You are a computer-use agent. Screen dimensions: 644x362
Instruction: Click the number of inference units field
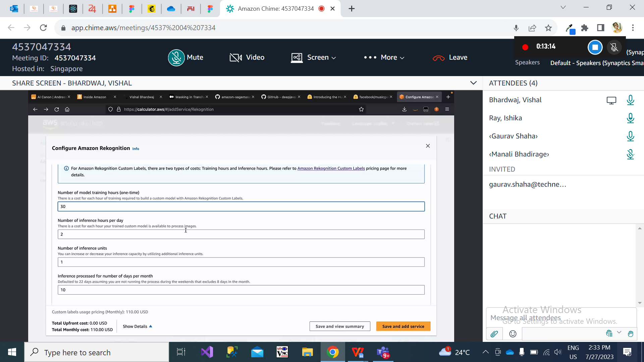click(241, 262)
